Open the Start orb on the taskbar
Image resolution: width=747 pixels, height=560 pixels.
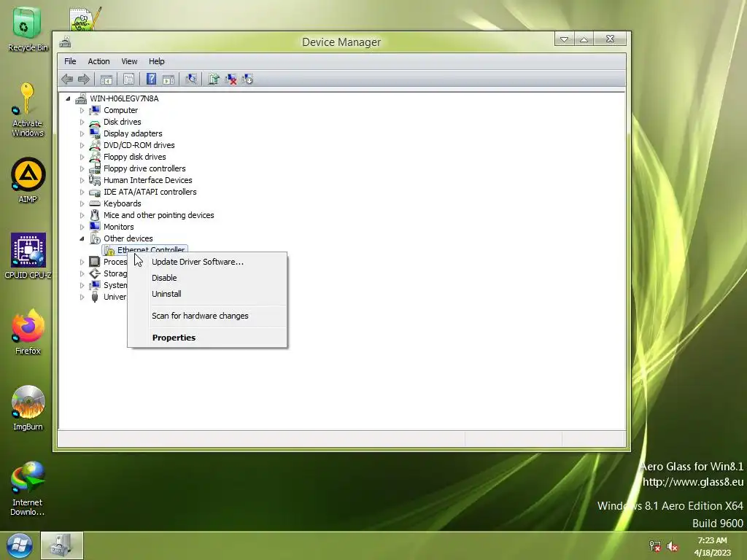[19, 545]
